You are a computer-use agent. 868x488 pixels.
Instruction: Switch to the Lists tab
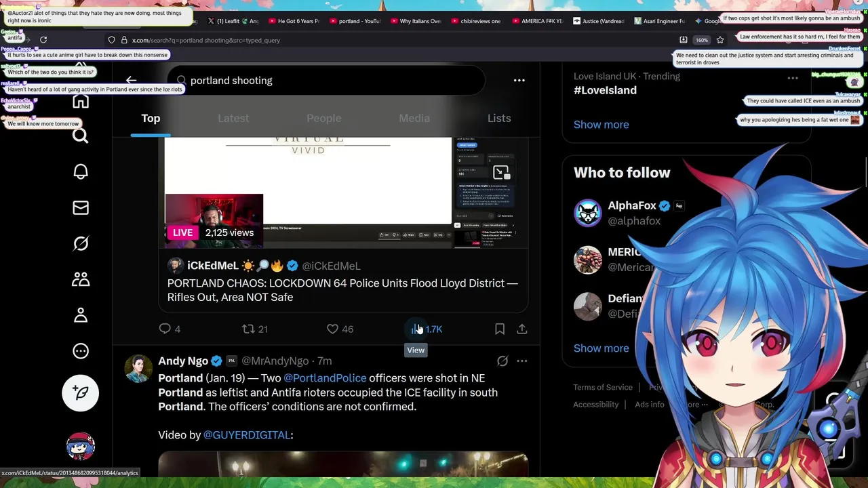tap(499, 119)
